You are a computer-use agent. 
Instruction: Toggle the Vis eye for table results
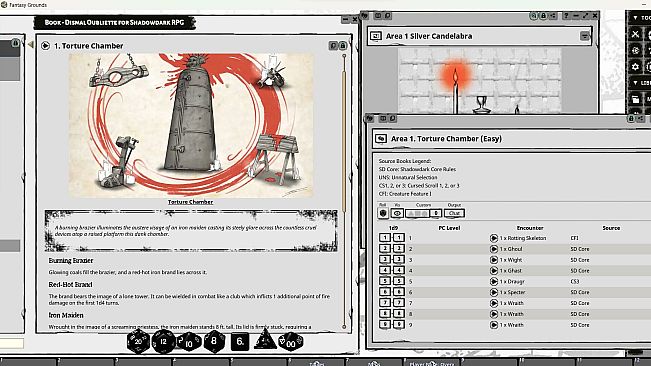[397, 213]
